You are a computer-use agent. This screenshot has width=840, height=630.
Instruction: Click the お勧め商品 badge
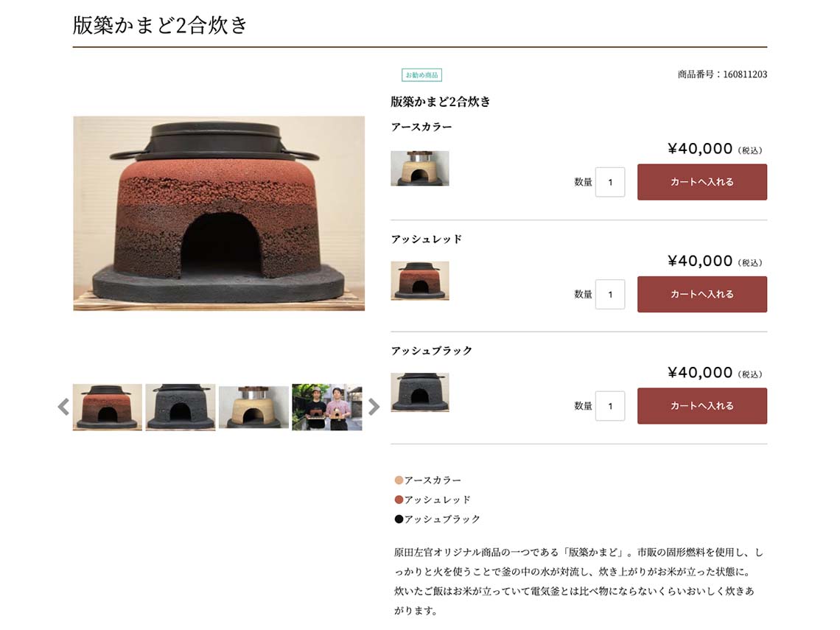(x=421, y=75)
